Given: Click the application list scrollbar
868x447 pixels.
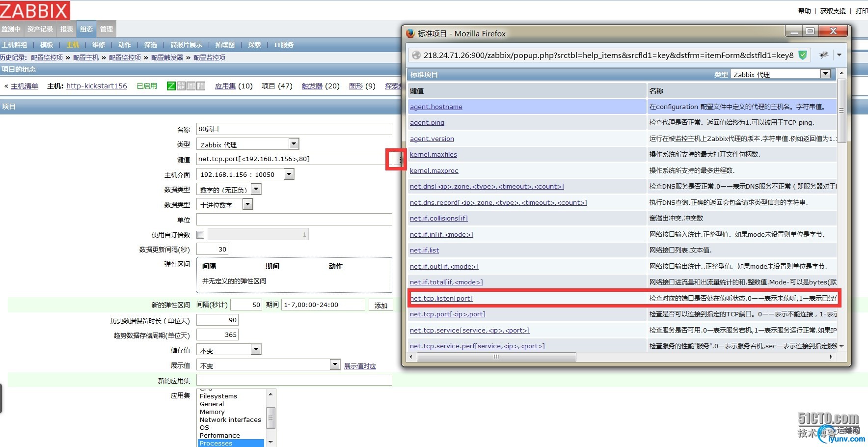Looking at the screenshot, I should [271, 418].
